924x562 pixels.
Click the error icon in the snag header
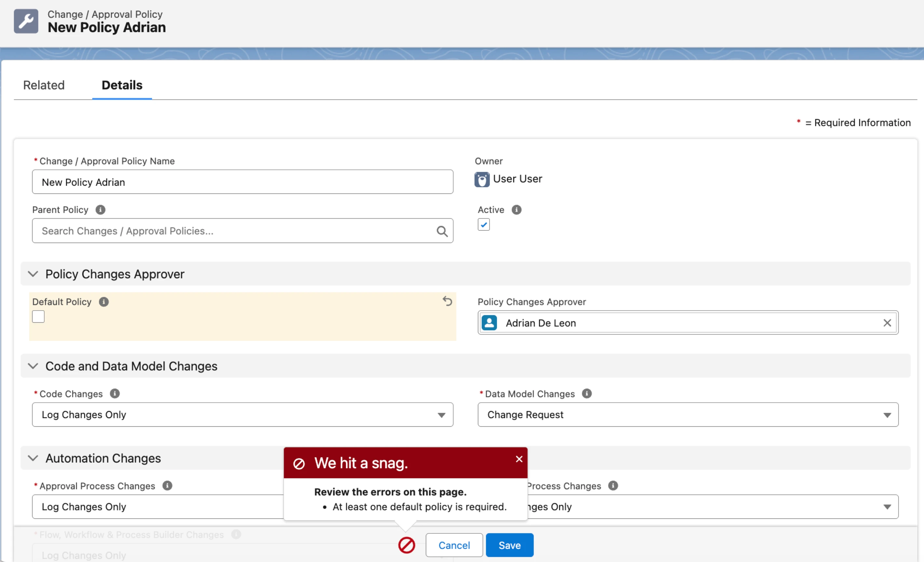pyautogui.click(x=299, y=463)
